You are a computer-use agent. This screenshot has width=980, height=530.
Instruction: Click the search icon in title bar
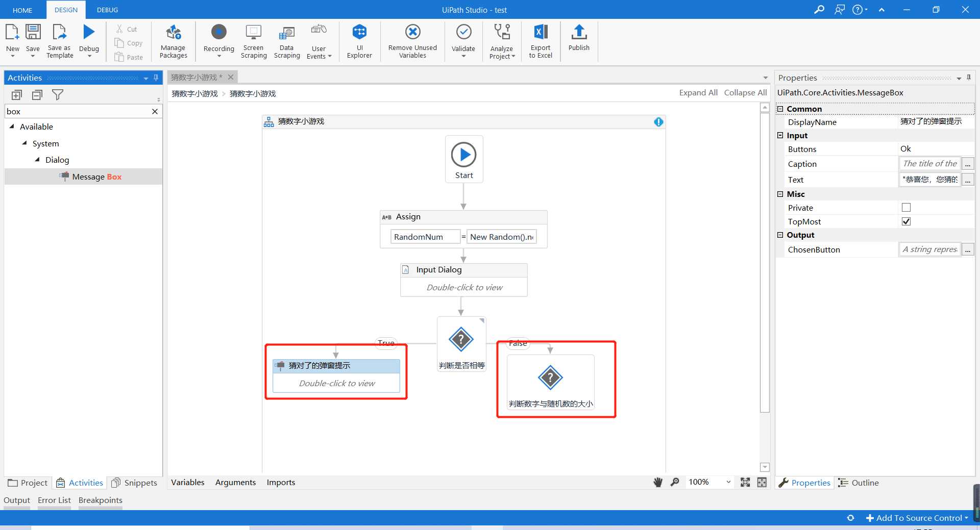(819, 10)
